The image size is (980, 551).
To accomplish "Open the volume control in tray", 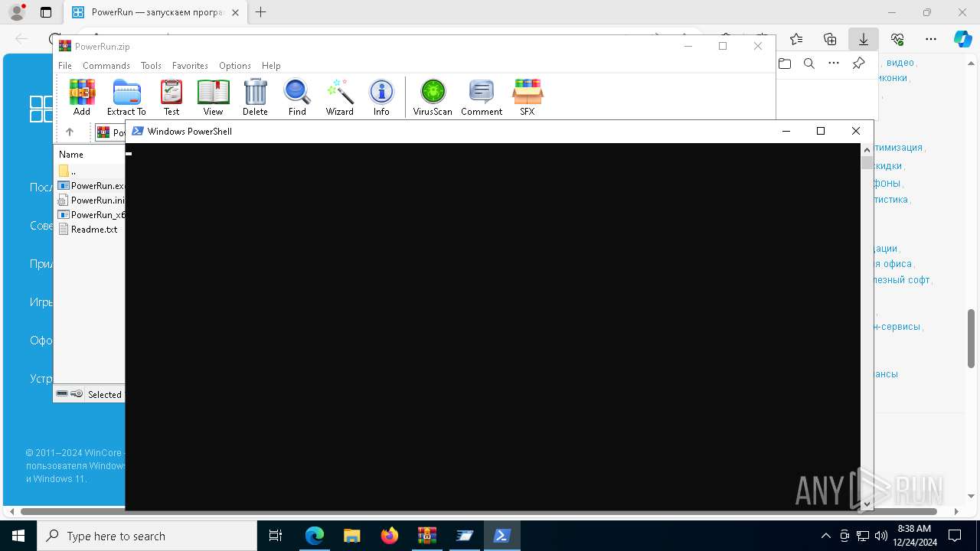I will pos(880,536).
